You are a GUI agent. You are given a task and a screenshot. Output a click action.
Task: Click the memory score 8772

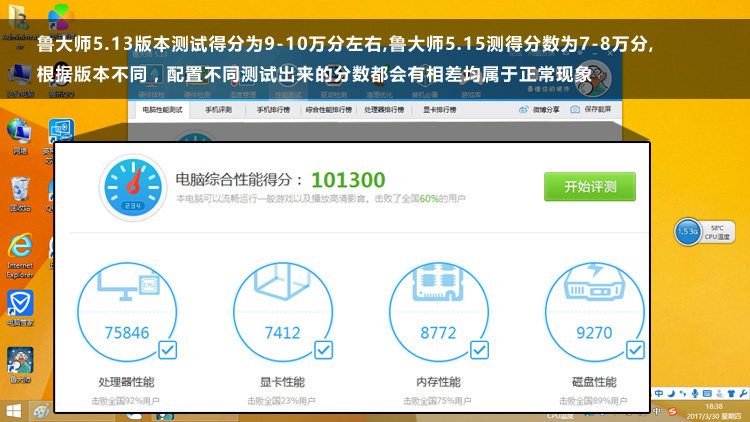pos(438,333)
